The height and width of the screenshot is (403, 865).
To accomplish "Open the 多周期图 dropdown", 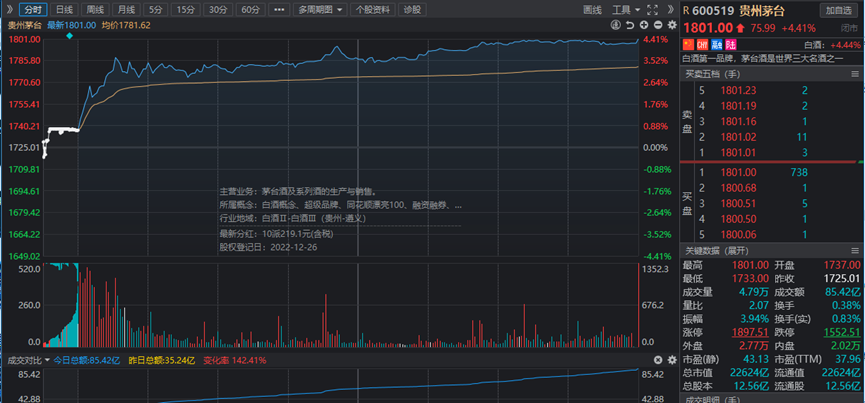I will (x=320, y=9).
